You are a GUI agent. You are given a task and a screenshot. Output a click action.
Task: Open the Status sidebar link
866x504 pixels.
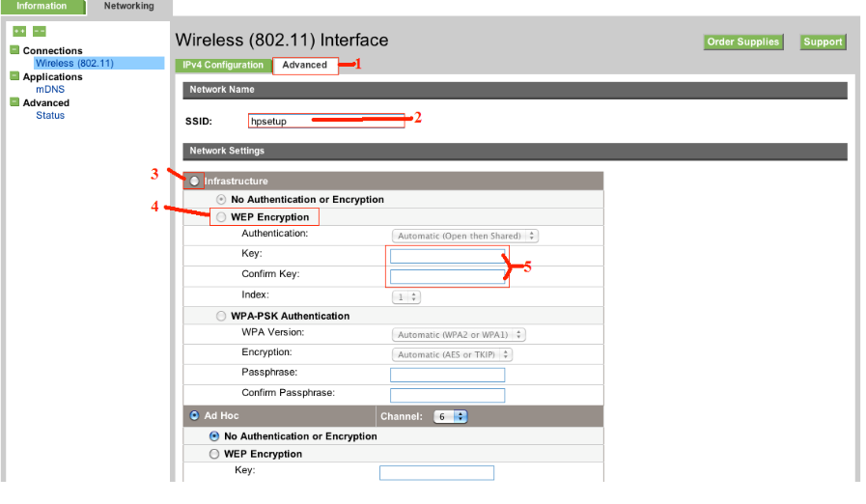pos(50,115)
